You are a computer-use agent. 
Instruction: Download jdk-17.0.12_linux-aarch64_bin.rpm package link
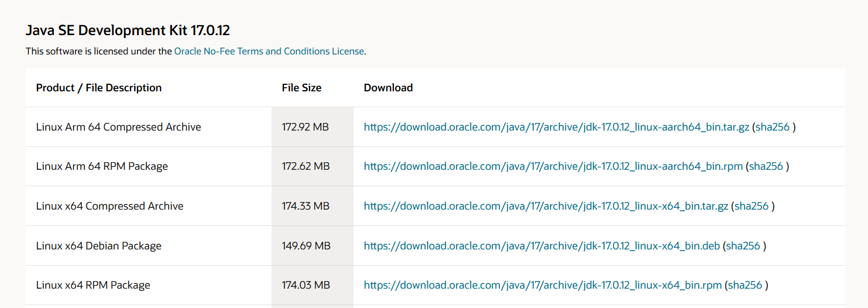[554, 166]
